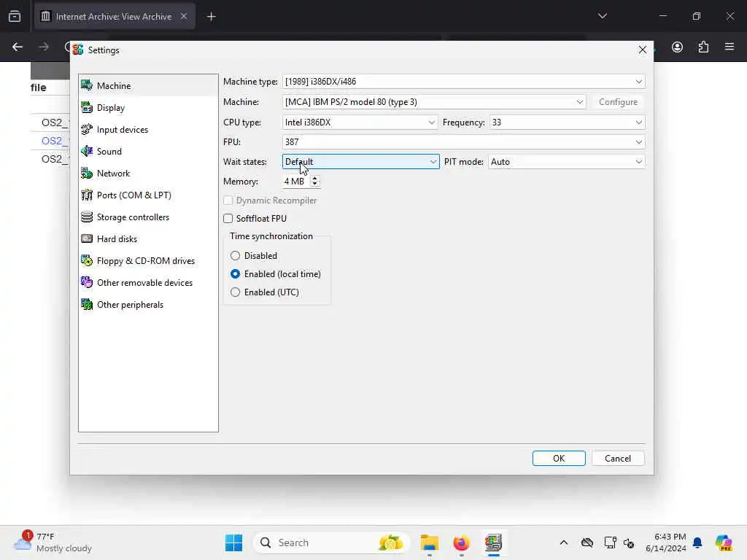
Task: Show hidden system tray icons
Action: click(x=564, y=542)
